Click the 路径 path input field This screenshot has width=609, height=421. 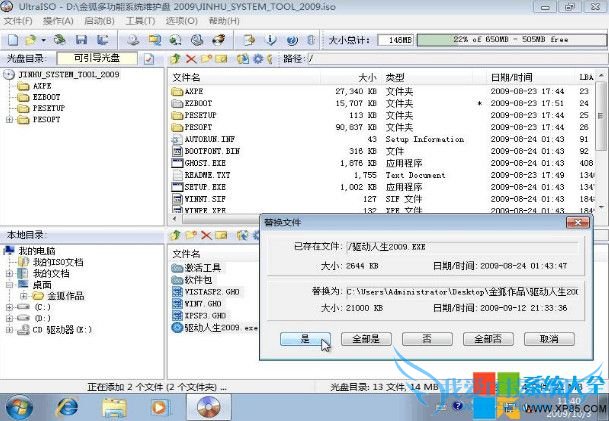pos(456,59)
